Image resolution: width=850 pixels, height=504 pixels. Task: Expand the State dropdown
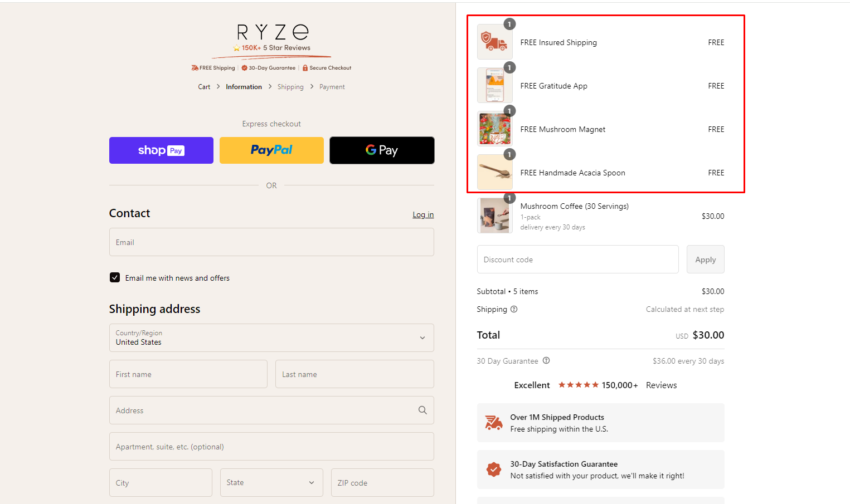(271, 482)
